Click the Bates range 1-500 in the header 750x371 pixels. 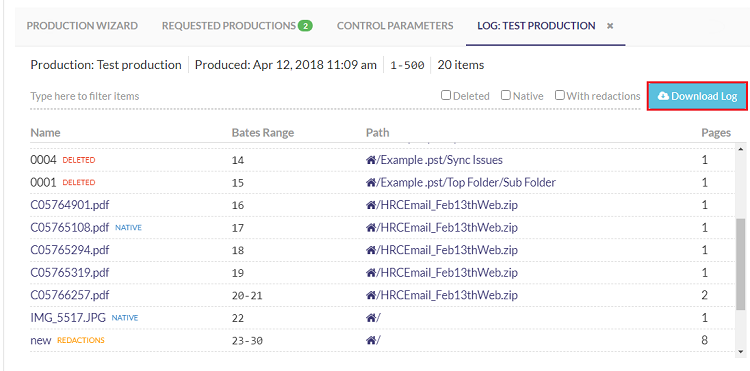click(x=408, y=65)
